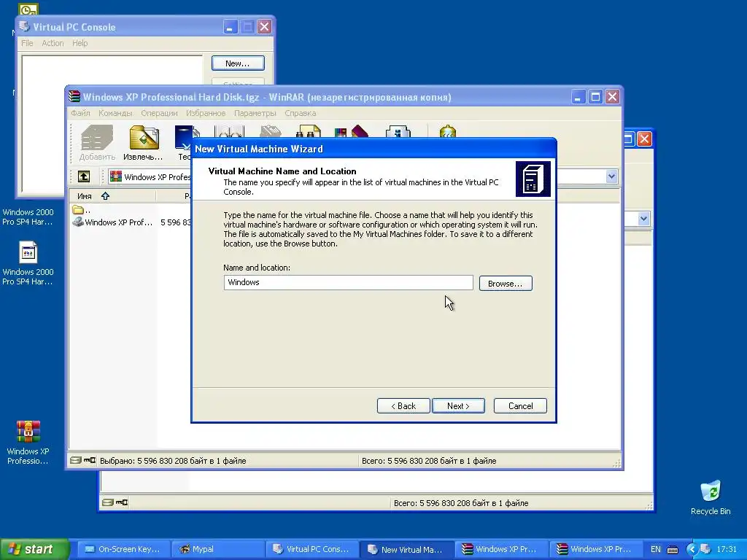
Task: Open the Операции menu in WinRAR
Action: pyautogui.click(x=159, y=113)
